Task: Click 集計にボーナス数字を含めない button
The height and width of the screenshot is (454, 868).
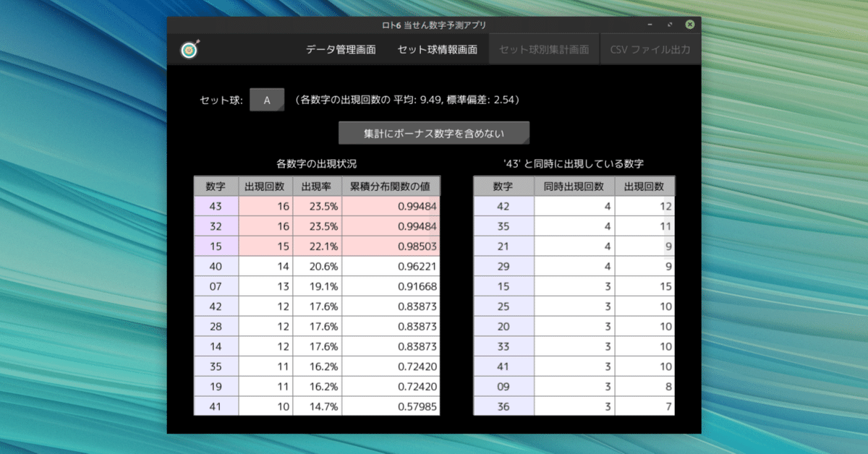Action: [x=434, y=133]
